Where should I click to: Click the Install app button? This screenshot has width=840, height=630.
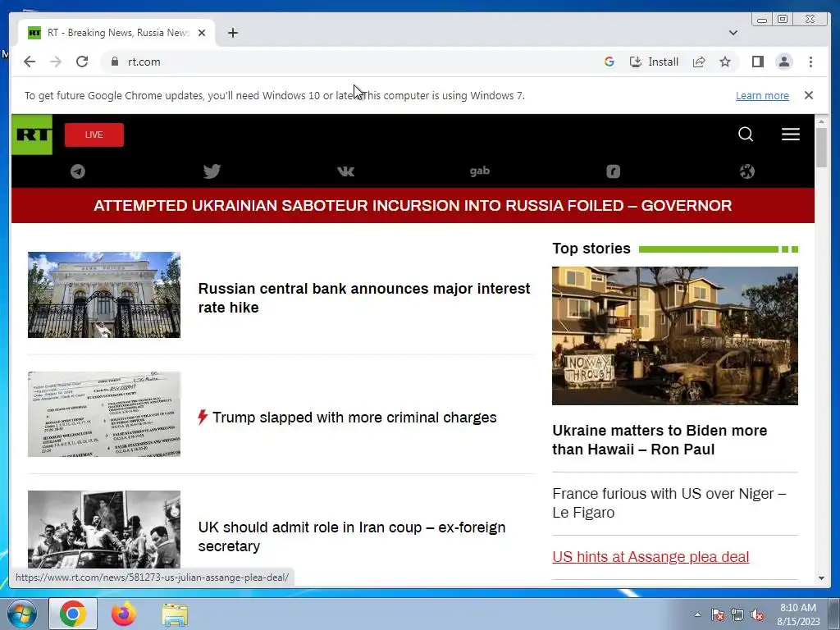point(654,62)
